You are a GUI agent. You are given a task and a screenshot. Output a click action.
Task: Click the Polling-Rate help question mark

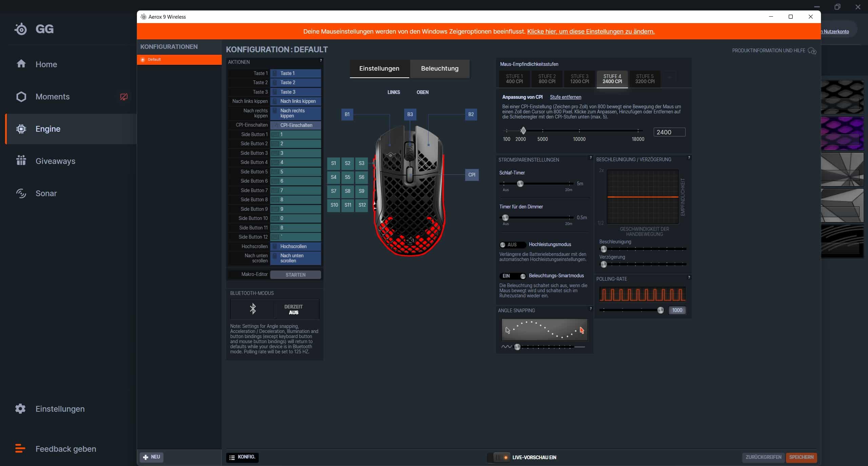click(x=689, y=278)
